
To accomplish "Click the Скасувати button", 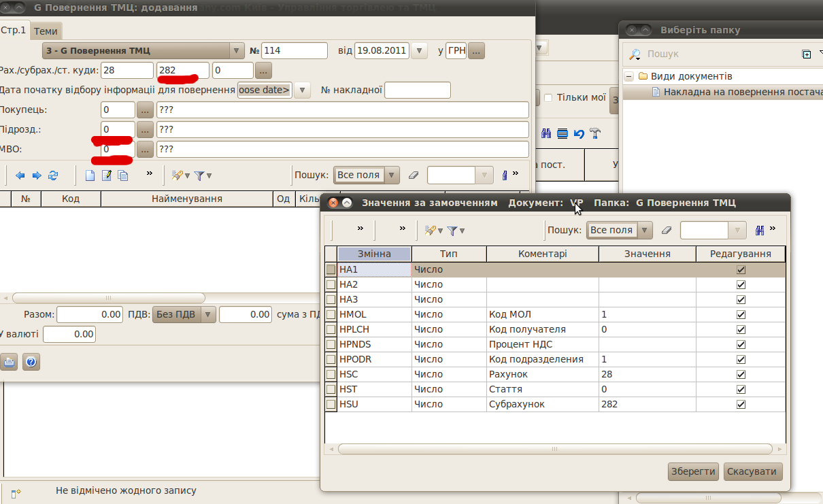I will coord(753,471).
